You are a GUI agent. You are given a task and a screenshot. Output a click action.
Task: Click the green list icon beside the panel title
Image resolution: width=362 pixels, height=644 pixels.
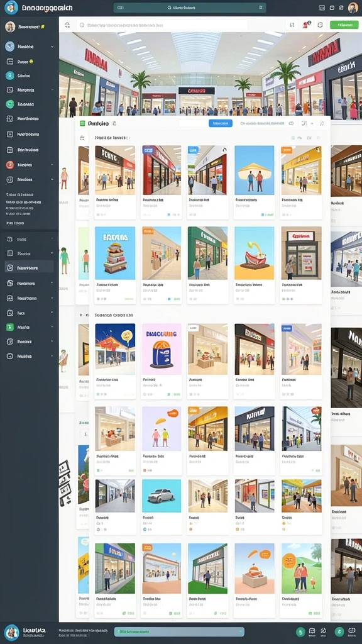tap(82, 123)
